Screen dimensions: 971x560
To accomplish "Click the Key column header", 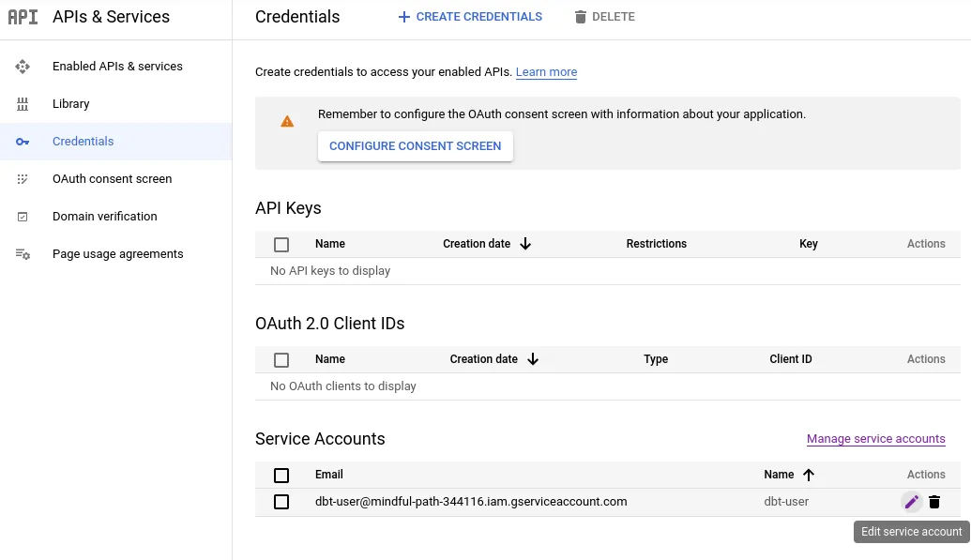I will (808, 244).
